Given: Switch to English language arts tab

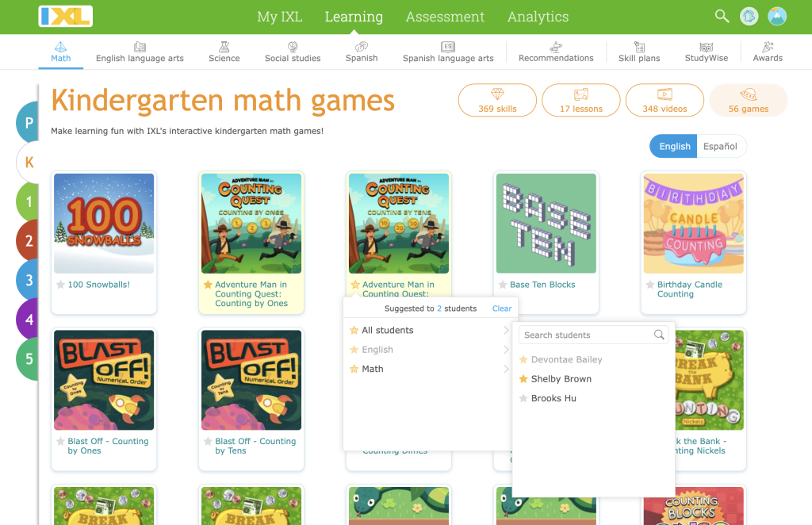Looking at the screenshot, I should tap(140, 52).
